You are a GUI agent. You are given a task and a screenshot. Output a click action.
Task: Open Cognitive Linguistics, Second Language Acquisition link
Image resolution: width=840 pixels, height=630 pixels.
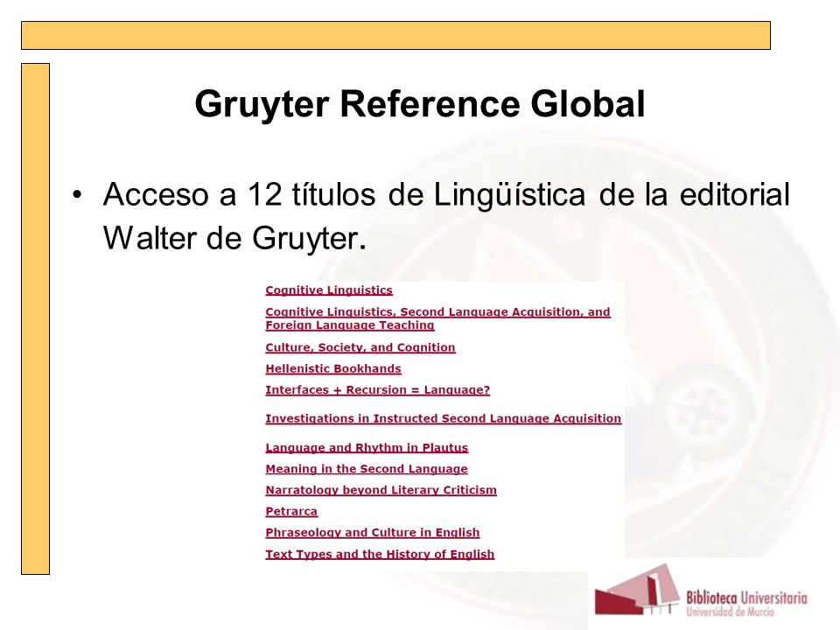click(x=437, y=318)
